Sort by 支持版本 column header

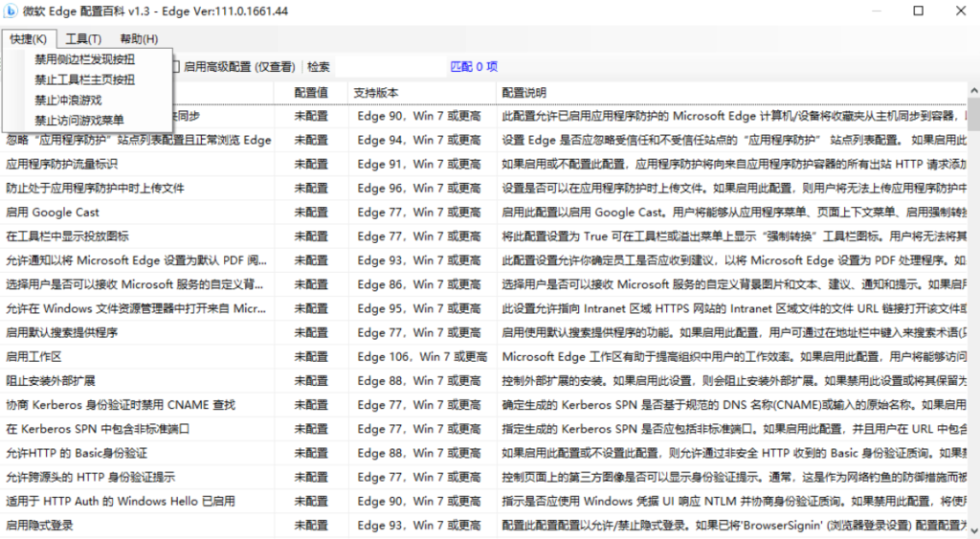pyautogui.click(x=376, y=93)
